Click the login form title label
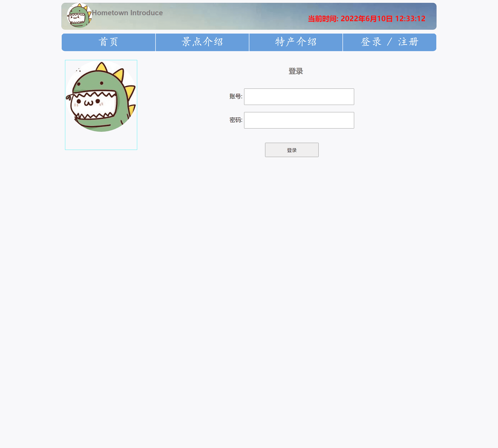This screenshot has width=498, height=448. tap(296, 70)
